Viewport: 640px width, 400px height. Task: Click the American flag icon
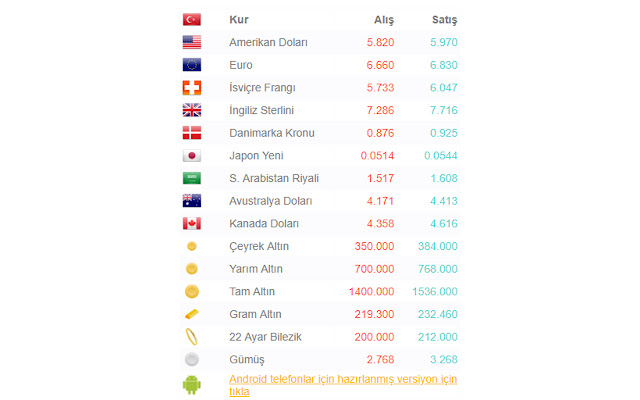tap(192, 42)
